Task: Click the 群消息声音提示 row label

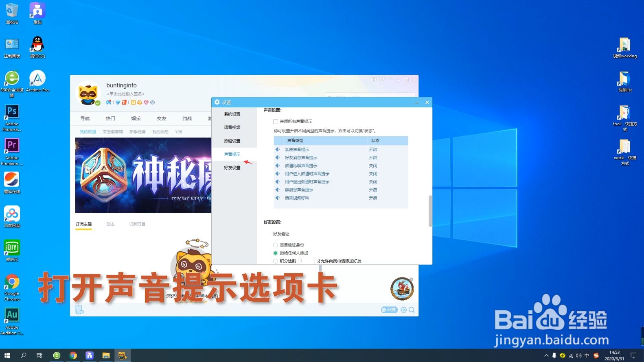Action: tap(299, 190)
